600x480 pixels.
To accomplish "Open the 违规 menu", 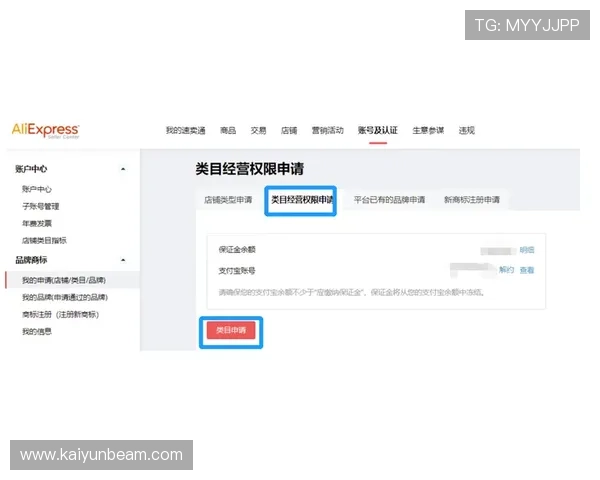I will [x=467, y=131].
